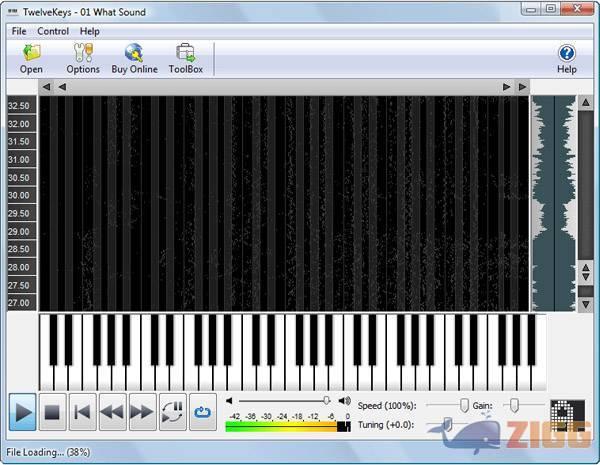
Task: Click the volume slider handle
Action: tap(326, 400)
